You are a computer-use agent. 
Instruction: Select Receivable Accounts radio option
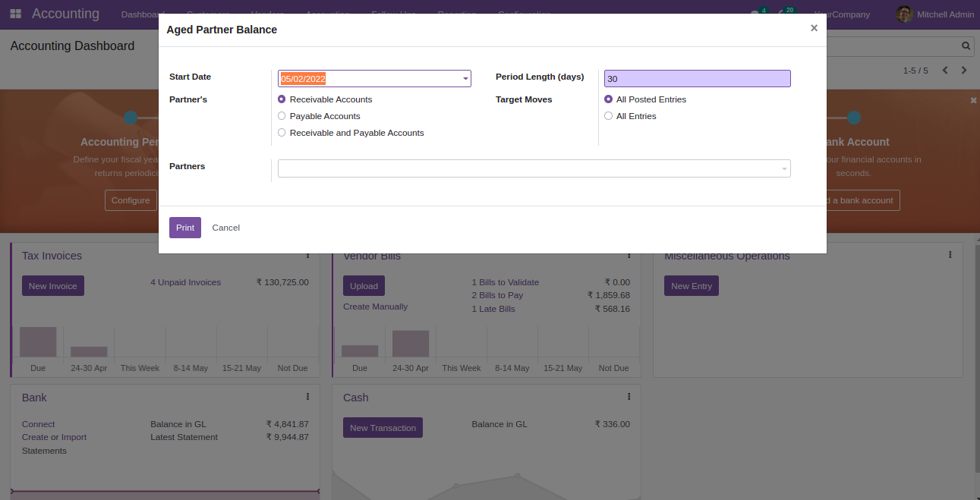click(282, 99)
